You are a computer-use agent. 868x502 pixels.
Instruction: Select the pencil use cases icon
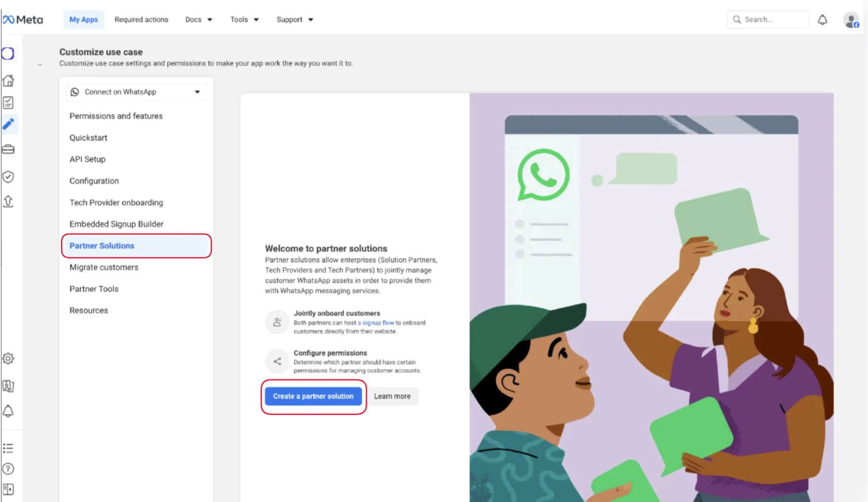[x=9, y=125]
